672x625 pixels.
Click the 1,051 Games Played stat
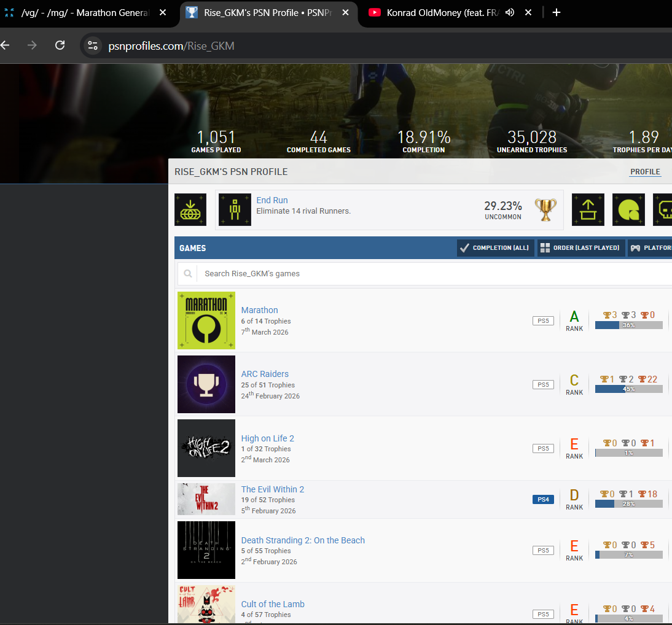coord(216,141)
